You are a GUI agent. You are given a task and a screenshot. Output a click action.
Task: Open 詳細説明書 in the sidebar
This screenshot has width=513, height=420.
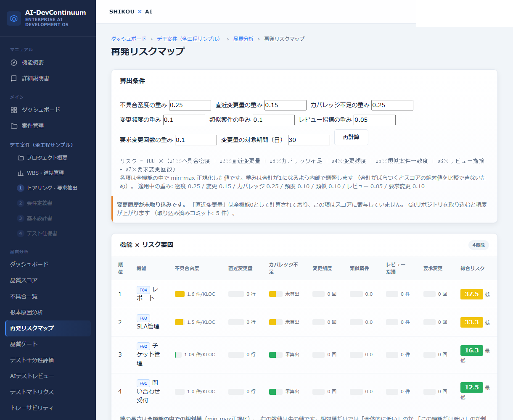pos(48,79)
